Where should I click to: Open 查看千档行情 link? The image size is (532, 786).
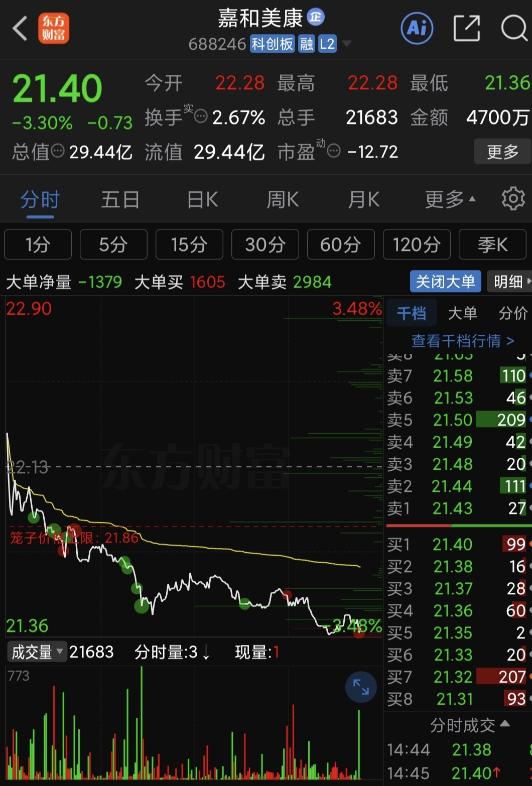pos(463,341)
